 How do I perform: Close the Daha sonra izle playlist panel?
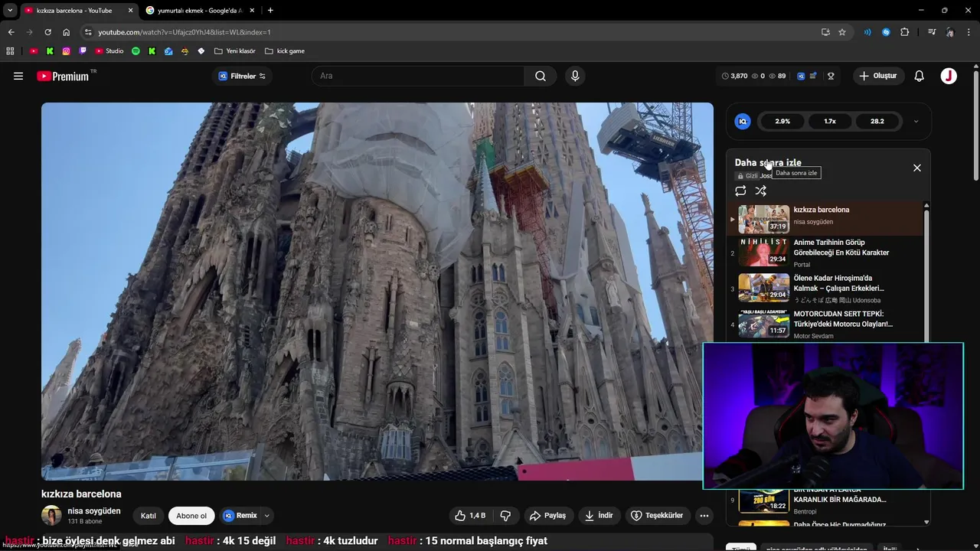[x=916, y=168]
